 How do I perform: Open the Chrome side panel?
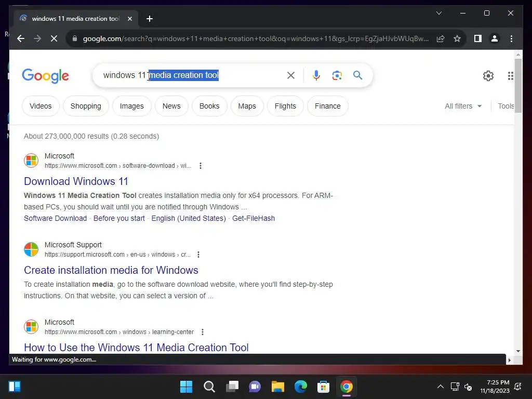[478, 38]
